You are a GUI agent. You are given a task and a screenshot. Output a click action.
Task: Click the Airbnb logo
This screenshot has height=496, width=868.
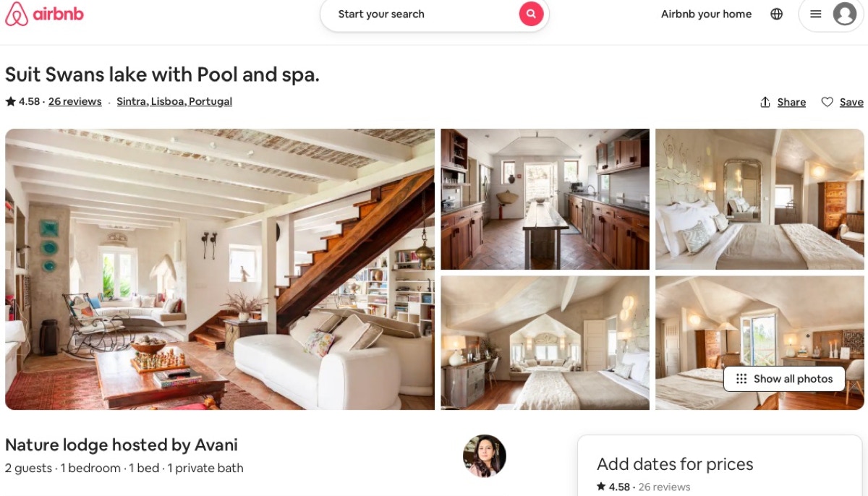(x=44, y=14)
